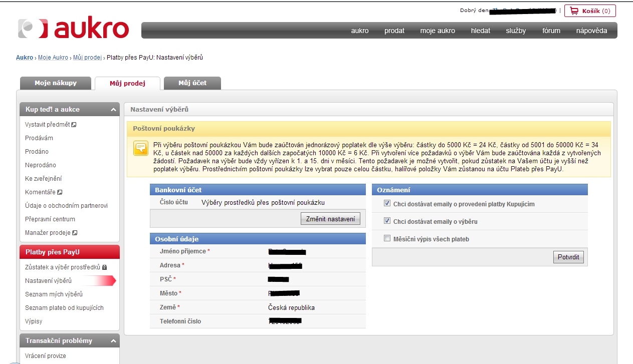Open nápověda in top navigation
The width and height of the screenshot is (633, 364).
click(591, 31)
